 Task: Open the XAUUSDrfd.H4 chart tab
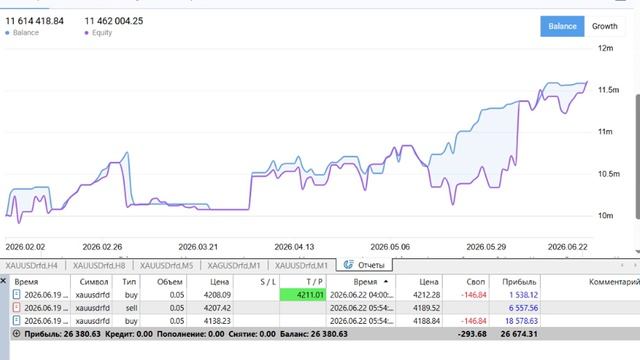31,266
